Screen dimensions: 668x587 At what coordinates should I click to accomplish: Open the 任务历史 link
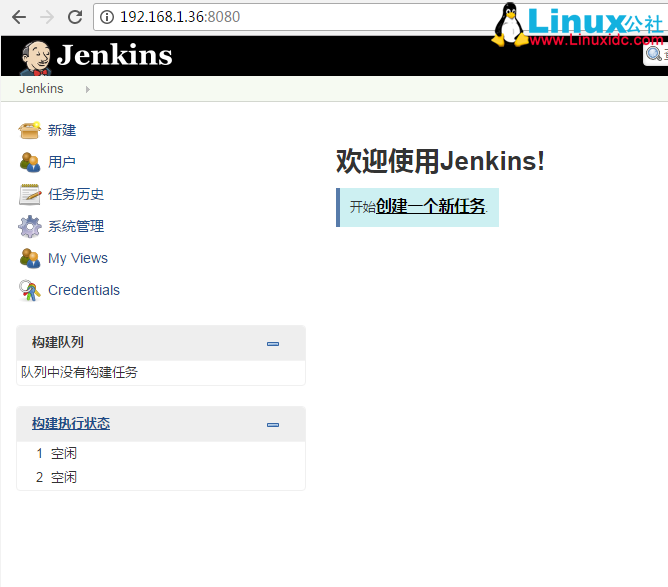[x=76, y=194]
